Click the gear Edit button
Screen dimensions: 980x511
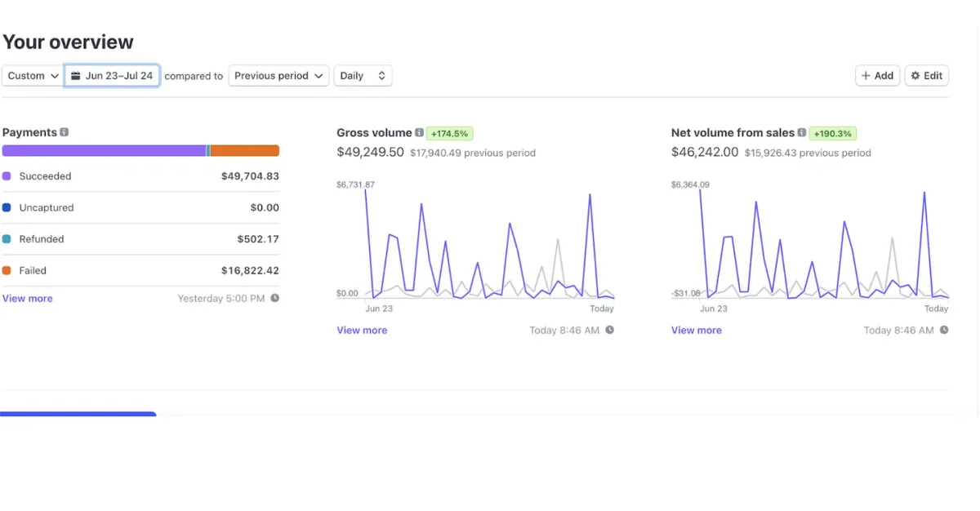926,76
